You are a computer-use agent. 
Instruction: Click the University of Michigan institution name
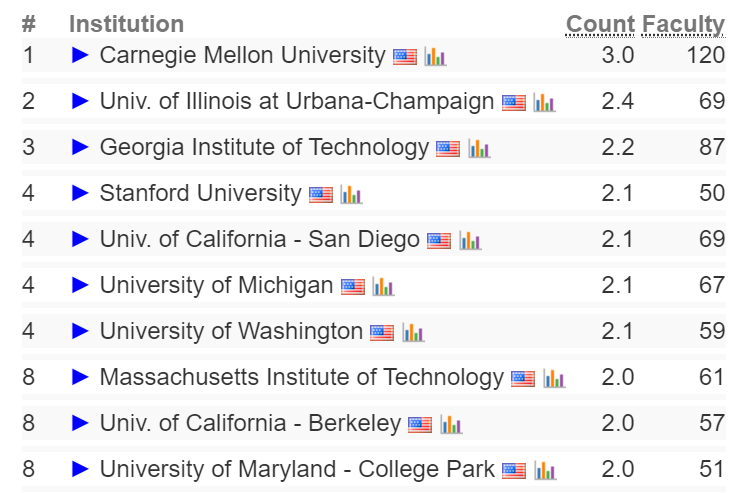[216, 285]
